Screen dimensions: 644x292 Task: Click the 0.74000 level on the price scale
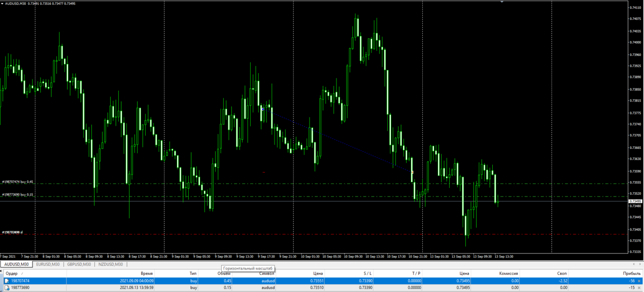(x=636, y=42)
